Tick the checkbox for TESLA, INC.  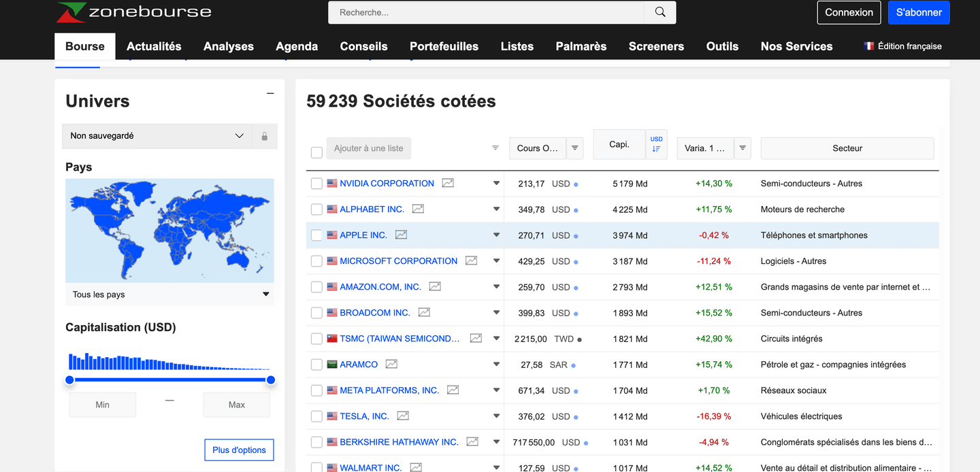[x=316, y=416]
